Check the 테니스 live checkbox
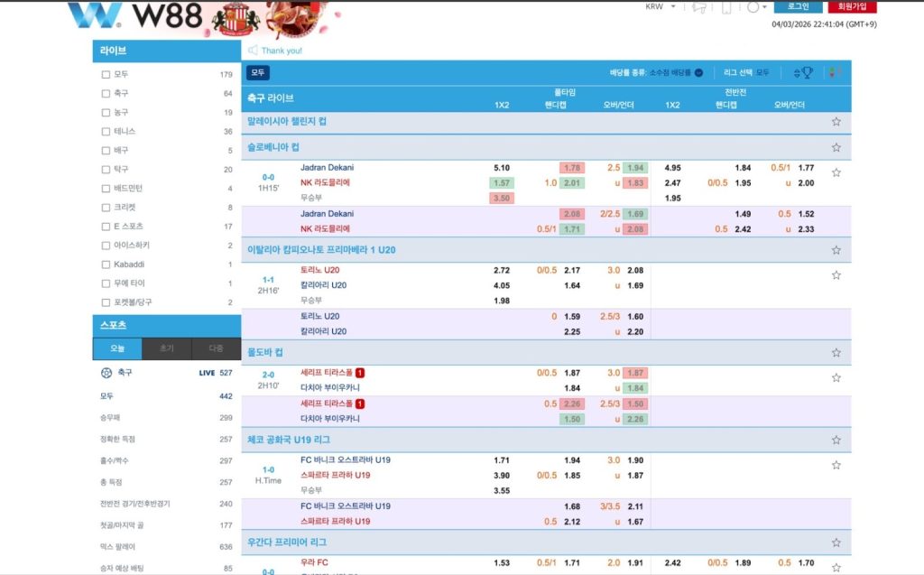 click(106, 131)
